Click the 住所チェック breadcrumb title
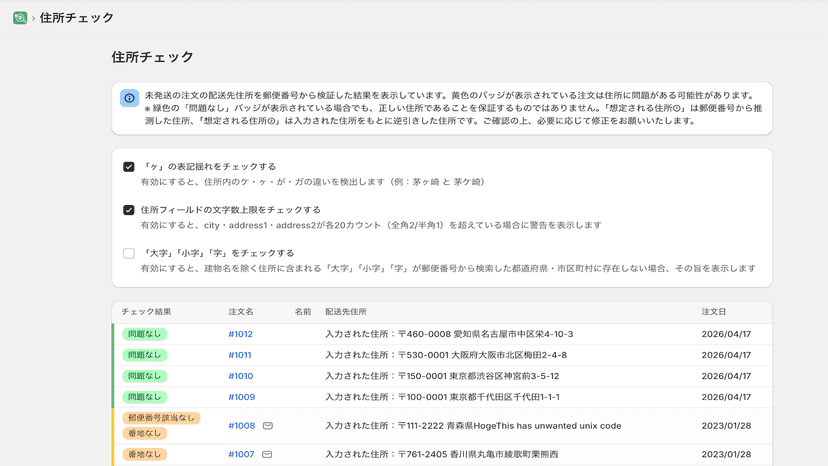828x466 pixels. click(x=77, y=18)
